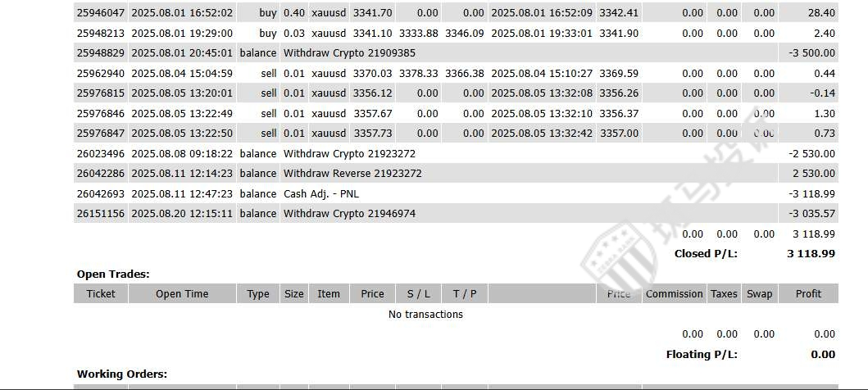Click the Open Trades section heading

point(113,274)
